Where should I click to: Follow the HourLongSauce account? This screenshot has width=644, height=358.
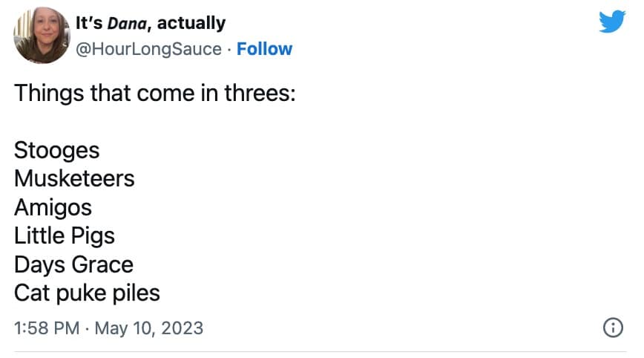tap(264, 49)
